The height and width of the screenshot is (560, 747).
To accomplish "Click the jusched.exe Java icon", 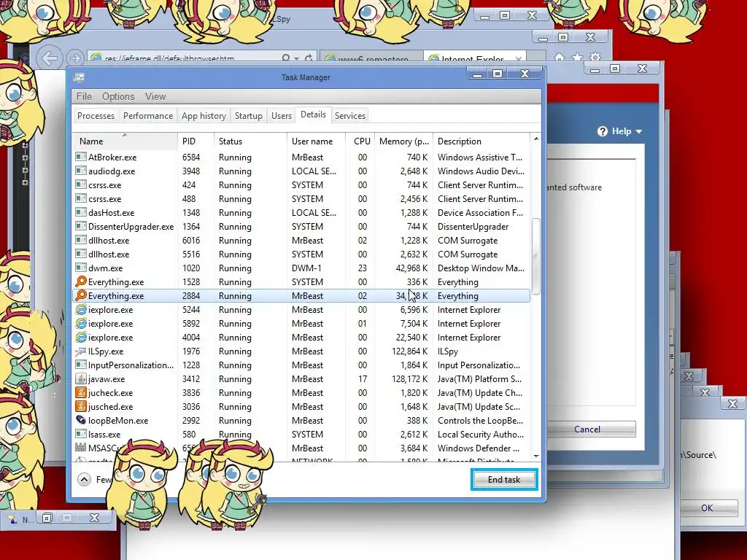I will coord(81,407).
